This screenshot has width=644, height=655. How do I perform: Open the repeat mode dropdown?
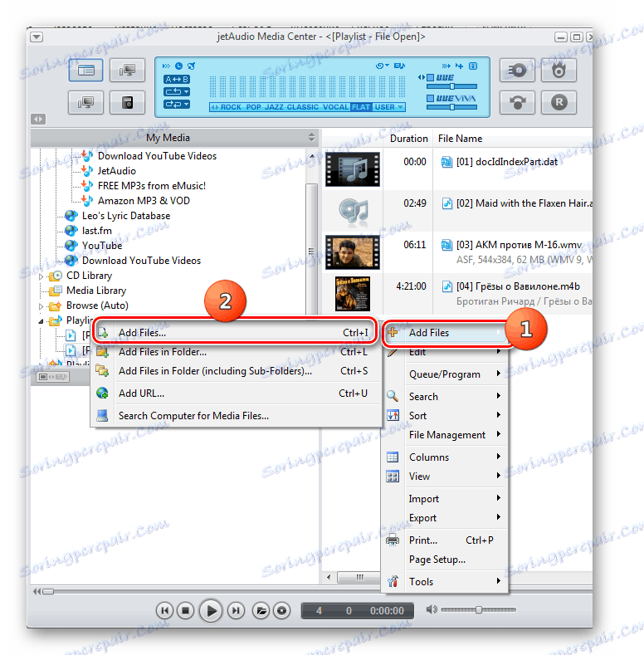point(177,91)
